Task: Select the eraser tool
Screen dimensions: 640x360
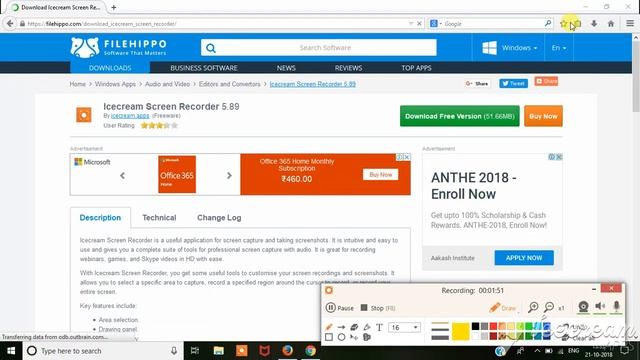Action: pos(354,327)
